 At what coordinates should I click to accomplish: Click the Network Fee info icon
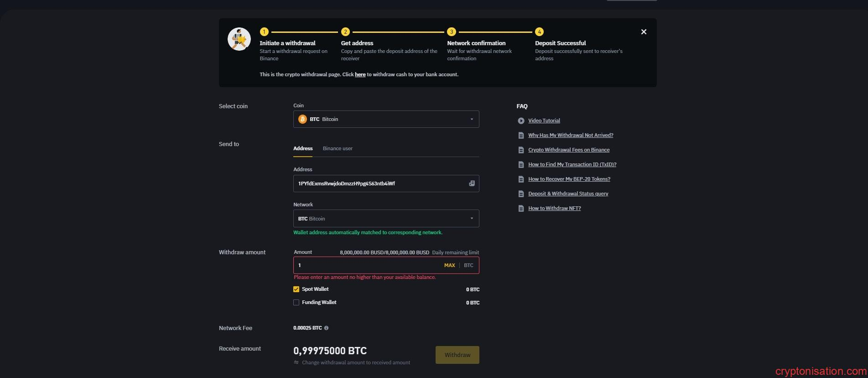pyautogui.click(x=326, y=328)
